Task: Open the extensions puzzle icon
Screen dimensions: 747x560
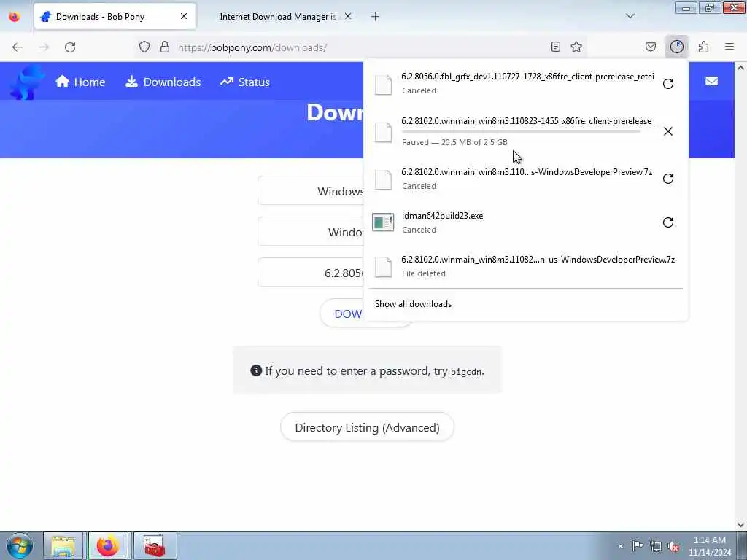Action: tap(704, 47)
